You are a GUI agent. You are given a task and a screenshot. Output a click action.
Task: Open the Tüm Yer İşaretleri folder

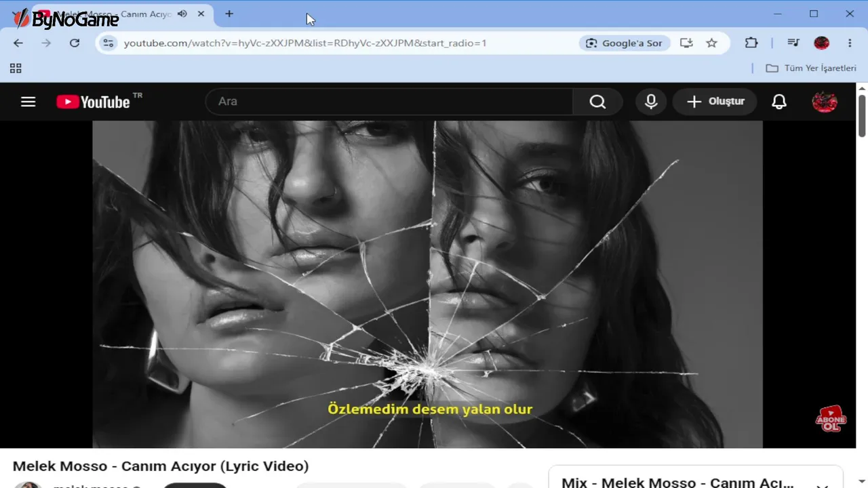pos(811,68)
